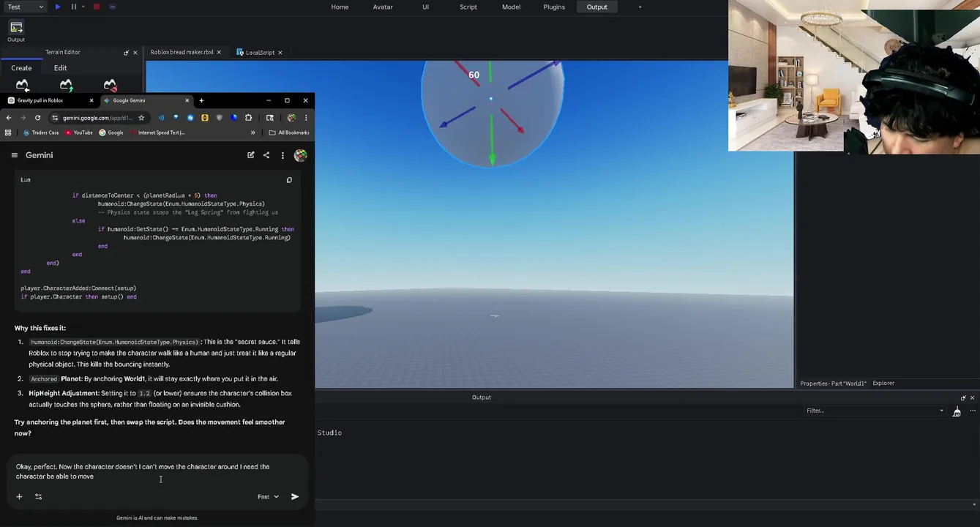Screen dimensions: 980x527
Task: Close the Terrain Editor panel
Action: point(135,53)
